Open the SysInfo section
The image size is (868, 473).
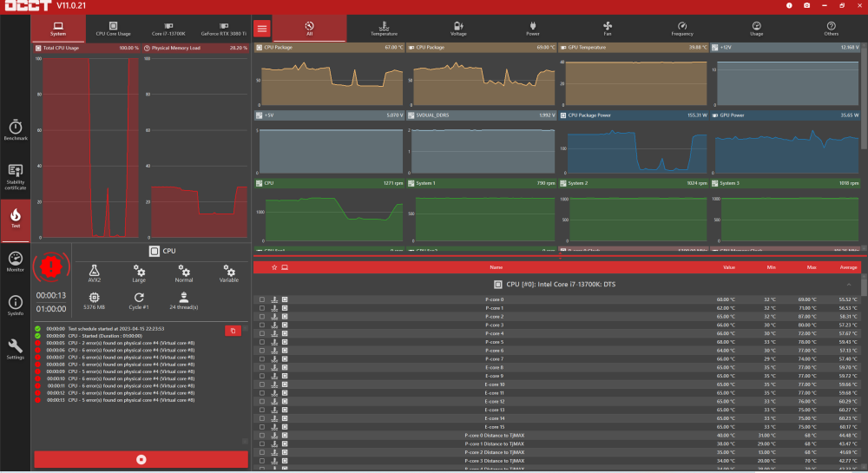click(x=16, y=305)
